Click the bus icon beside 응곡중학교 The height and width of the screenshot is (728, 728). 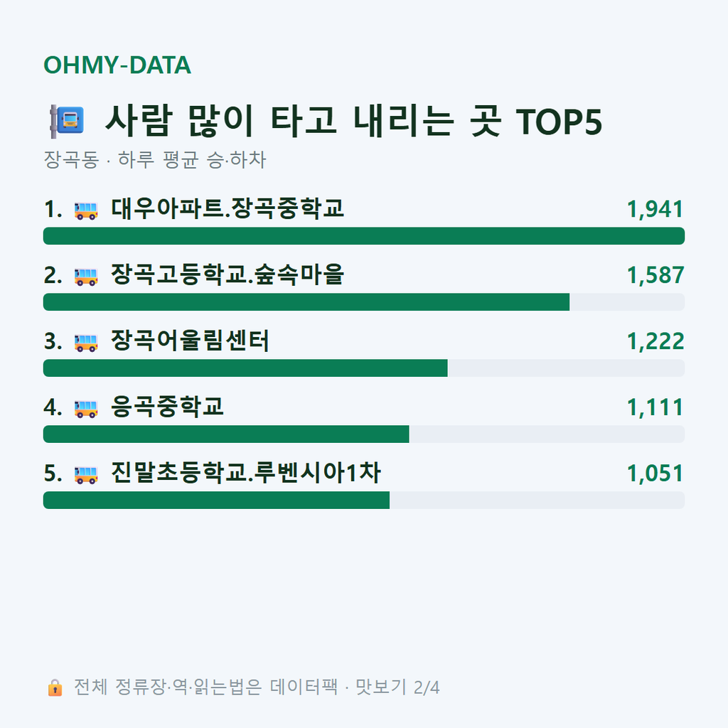[x=86, y=409]
